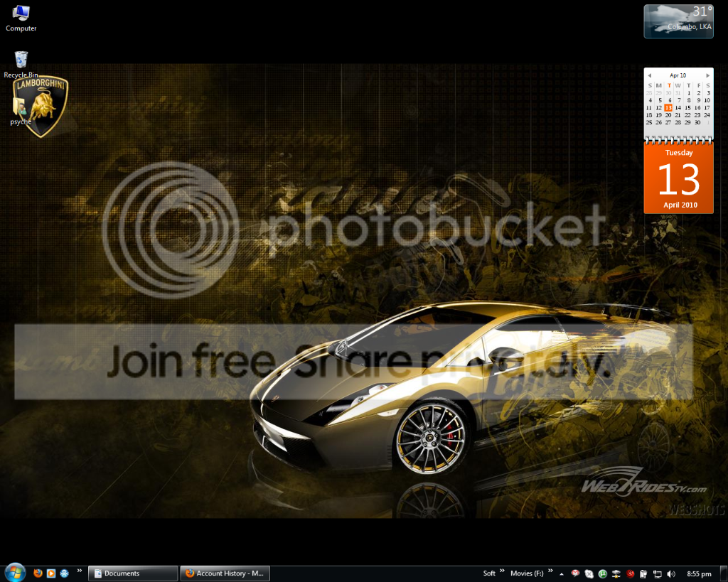Click the blue snowflake Quick Launch icon
This screenshot has height=582, width=728.
[x=65, y=573]
